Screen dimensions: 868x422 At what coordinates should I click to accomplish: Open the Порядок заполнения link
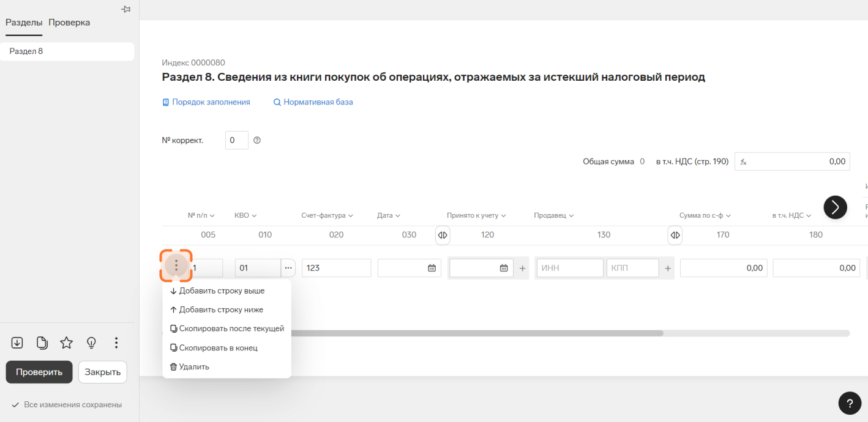point(206,102)
